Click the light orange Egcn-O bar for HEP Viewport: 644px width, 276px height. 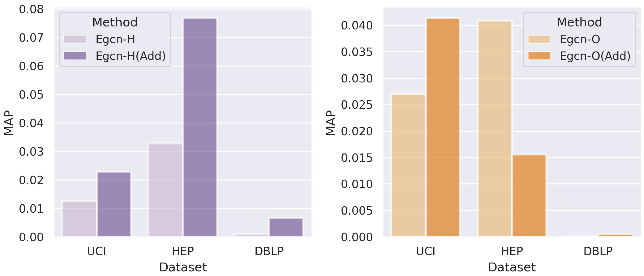[495, 128]
